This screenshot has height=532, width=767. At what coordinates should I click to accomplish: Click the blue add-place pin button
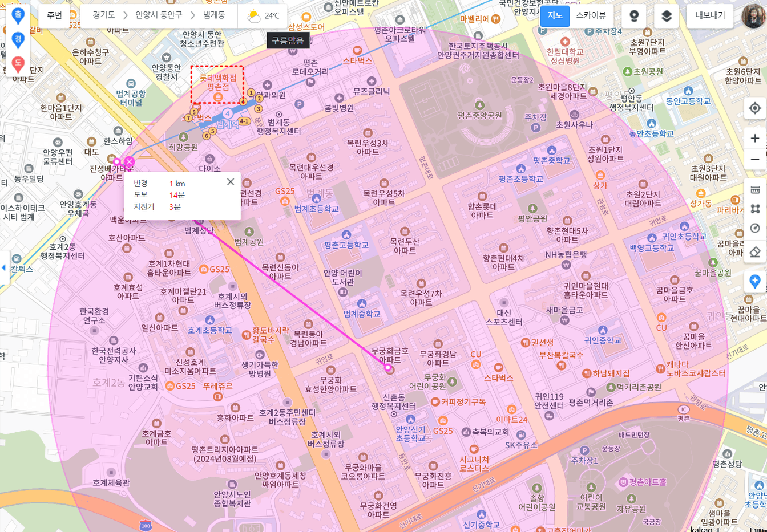755,281
